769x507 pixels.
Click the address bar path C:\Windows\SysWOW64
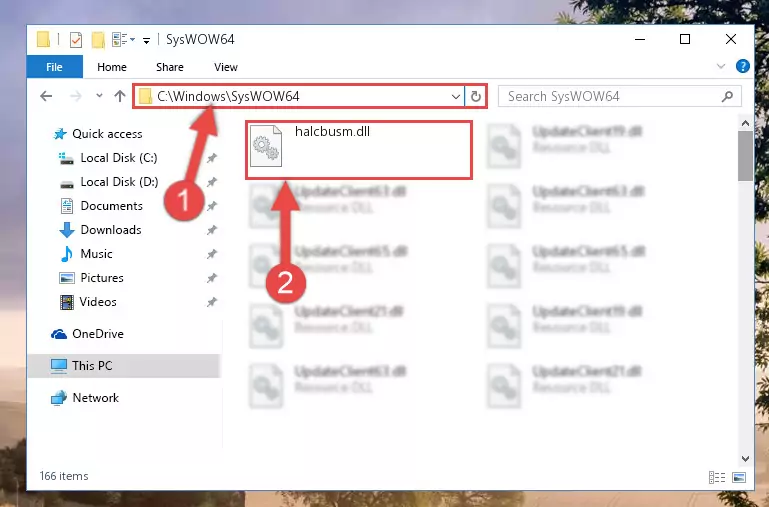tap(228, 96)
